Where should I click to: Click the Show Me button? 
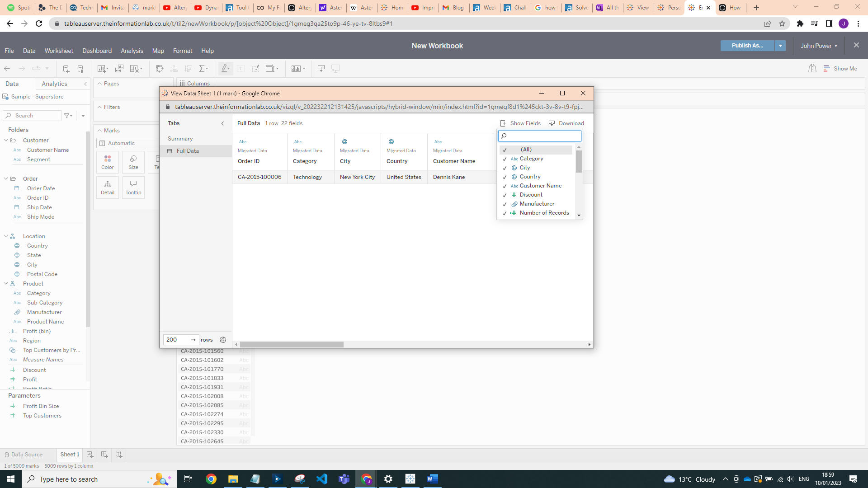[x=840, y=69]
